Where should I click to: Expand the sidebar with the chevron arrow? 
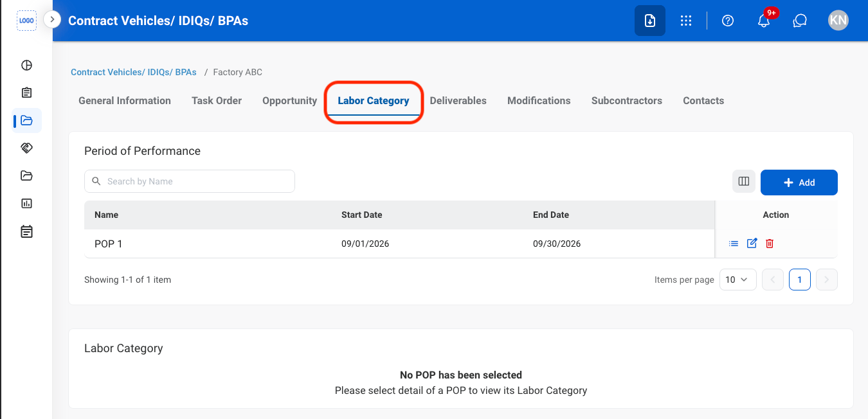(x=52, y=20)
